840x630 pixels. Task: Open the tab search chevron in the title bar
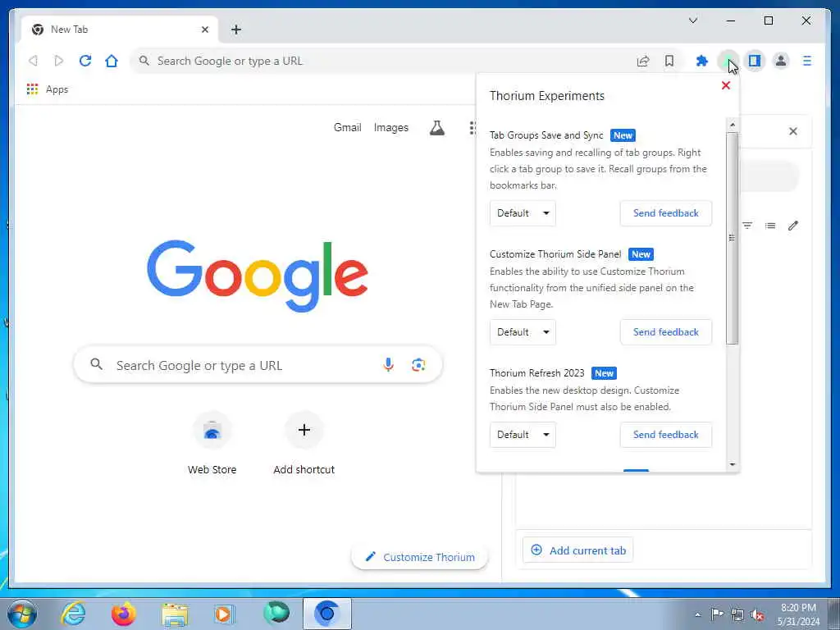(x=692, y=21)
